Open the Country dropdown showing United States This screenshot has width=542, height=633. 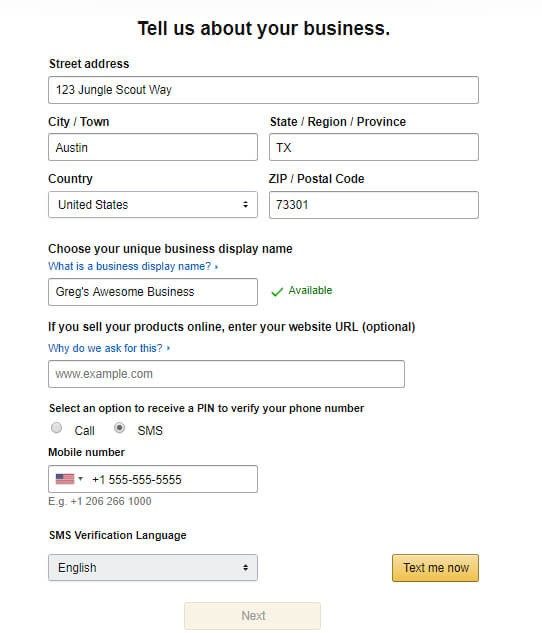coord(153,205)
